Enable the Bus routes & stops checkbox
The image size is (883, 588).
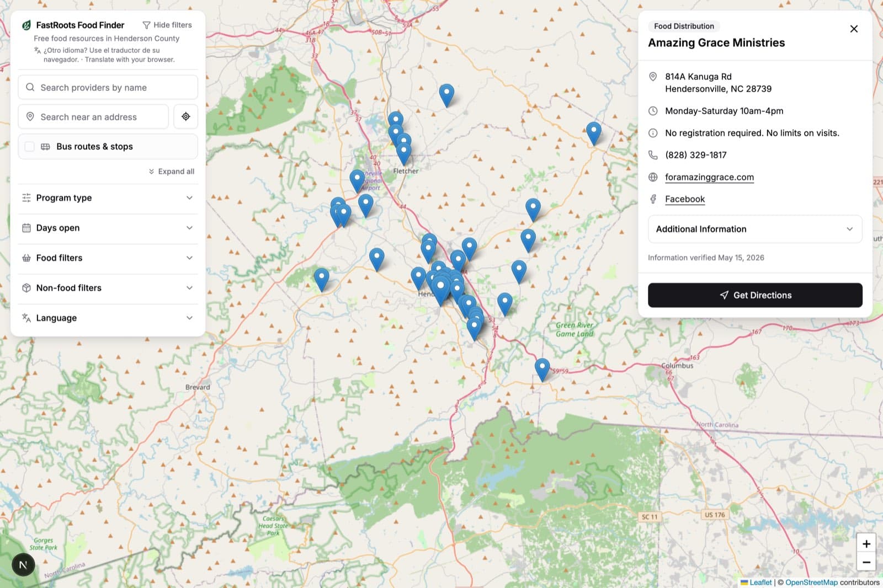click(30, 146)
